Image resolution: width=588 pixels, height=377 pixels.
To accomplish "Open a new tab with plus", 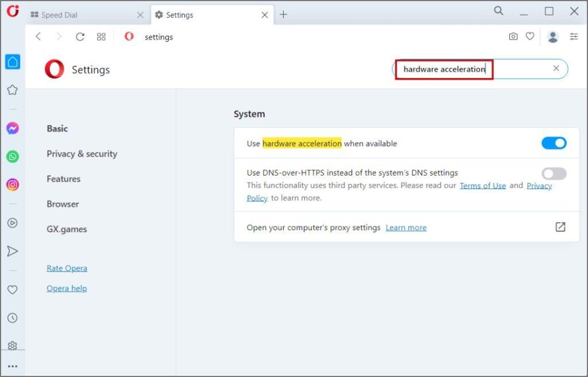I will pyautogui.click(x=284, y=14).
